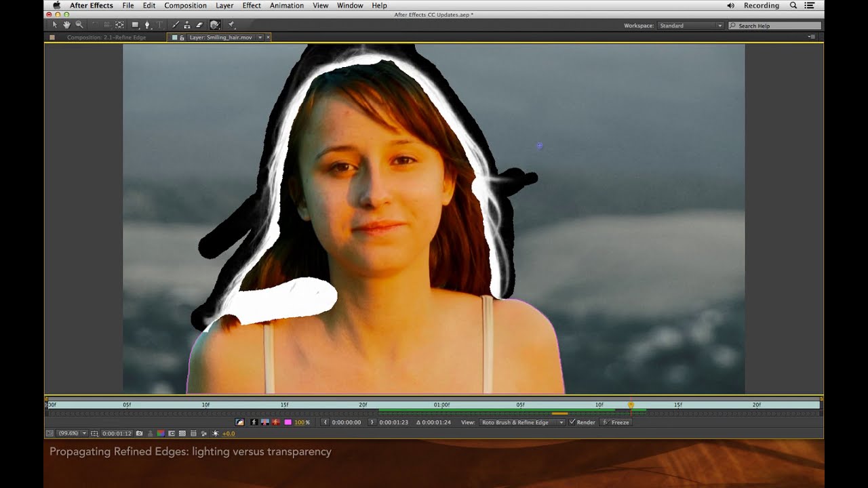This screenshot has width=868, height=488.
Task: Toggle fast previews icon
Action: click(204, 434)
